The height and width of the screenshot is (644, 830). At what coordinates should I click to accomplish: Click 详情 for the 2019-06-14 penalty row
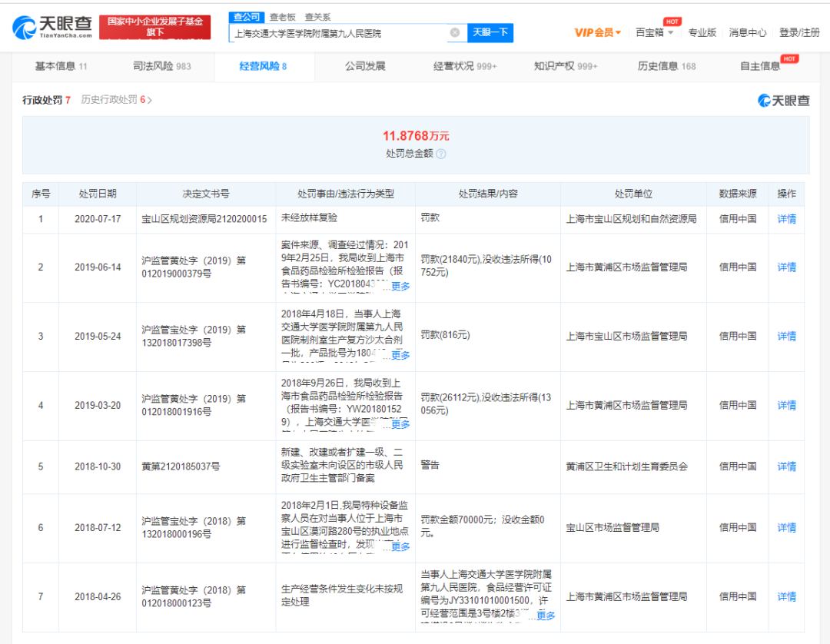pyautogui.click(x=787, y=267)
